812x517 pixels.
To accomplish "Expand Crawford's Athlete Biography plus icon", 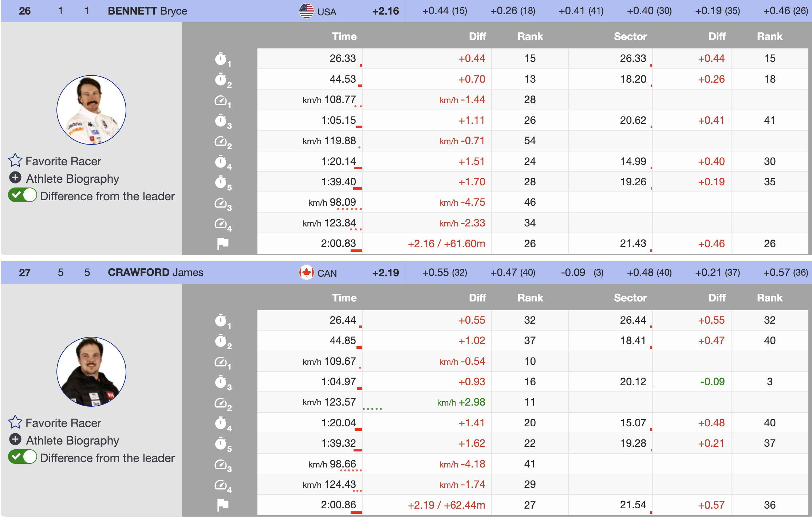I will pos(15,440).
